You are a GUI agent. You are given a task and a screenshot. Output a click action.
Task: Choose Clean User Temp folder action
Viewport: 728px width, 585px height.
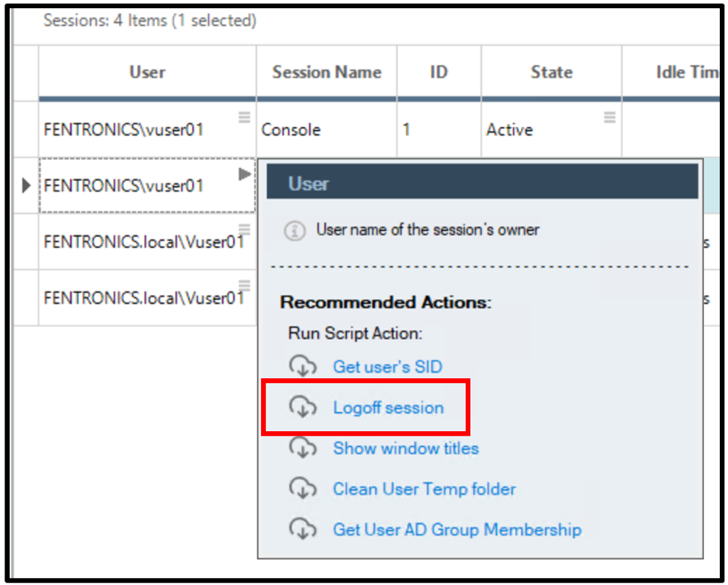pyautogui.click(x=425, y=489)
